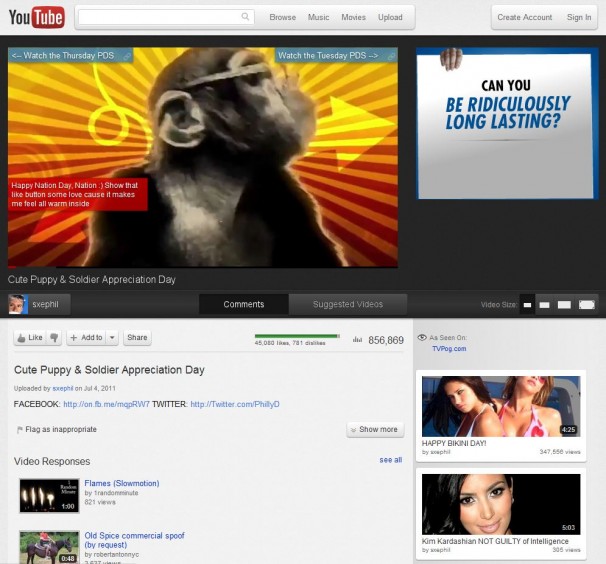The width and height of the screenshot is (606, 564).
Task: Expand the description with Show more
Action: (x=375, y=429)
